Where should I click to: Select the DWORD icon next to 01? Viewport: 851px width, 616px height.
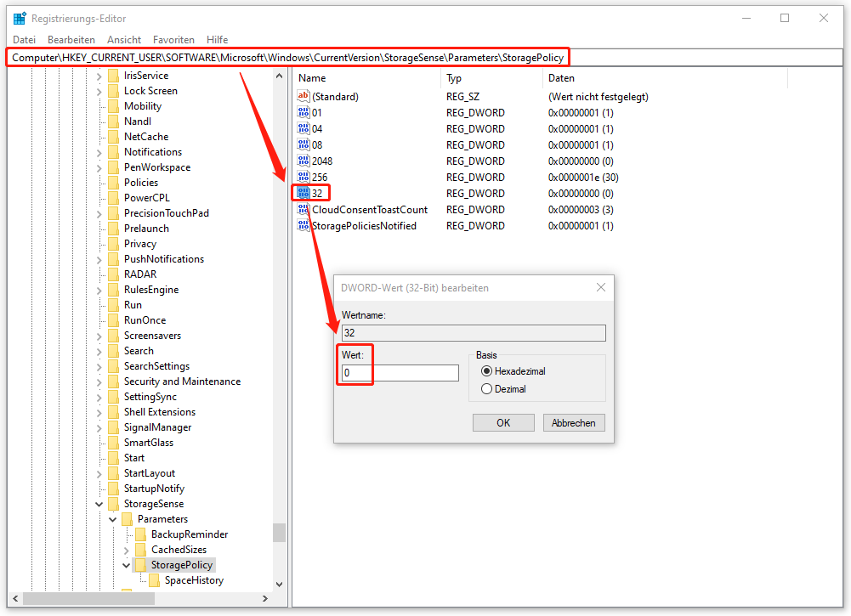click(303, 112)
